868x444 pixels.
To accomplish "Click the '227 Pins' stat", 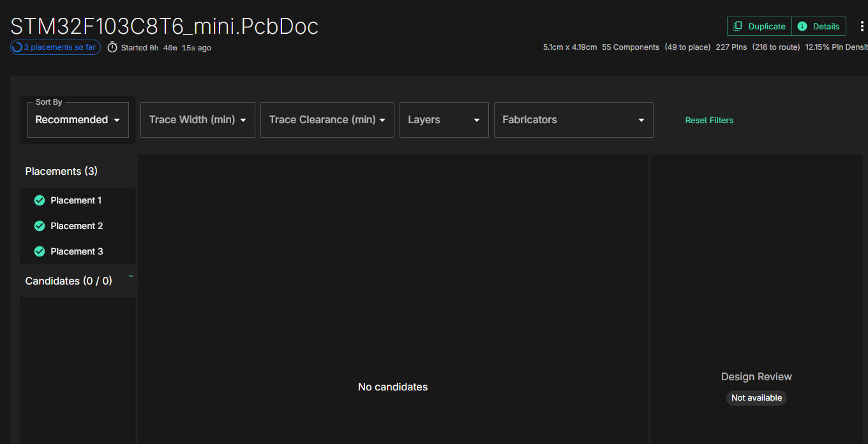I will (x=731, y=47).
